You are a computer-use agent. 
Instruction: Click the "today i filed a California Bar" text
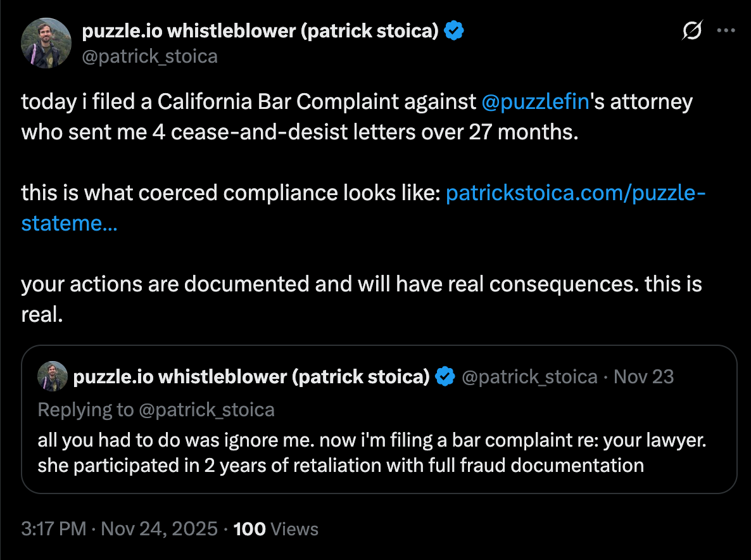pyautogui.click(x=247, y=103)
